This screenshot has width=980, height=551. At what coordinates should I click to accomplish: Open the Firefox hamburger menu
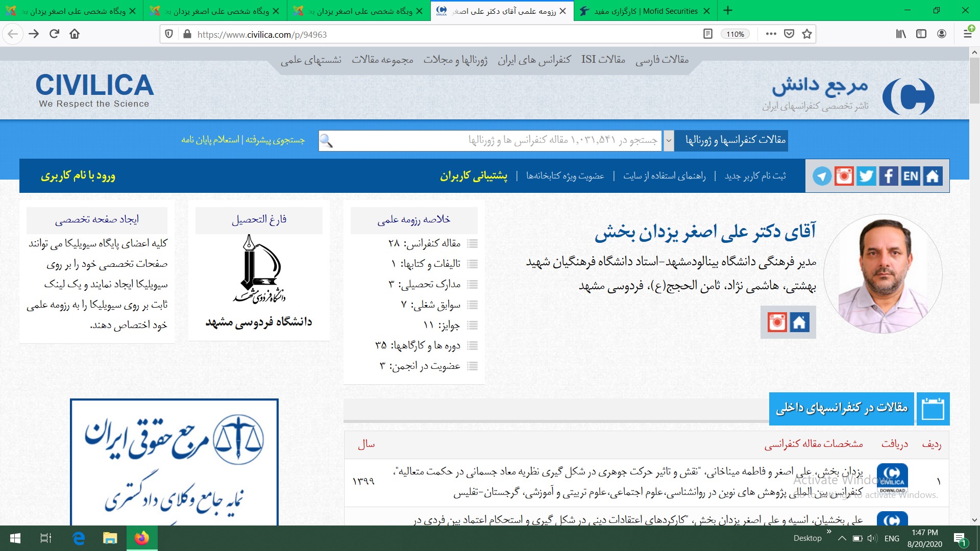click(967, 34)
